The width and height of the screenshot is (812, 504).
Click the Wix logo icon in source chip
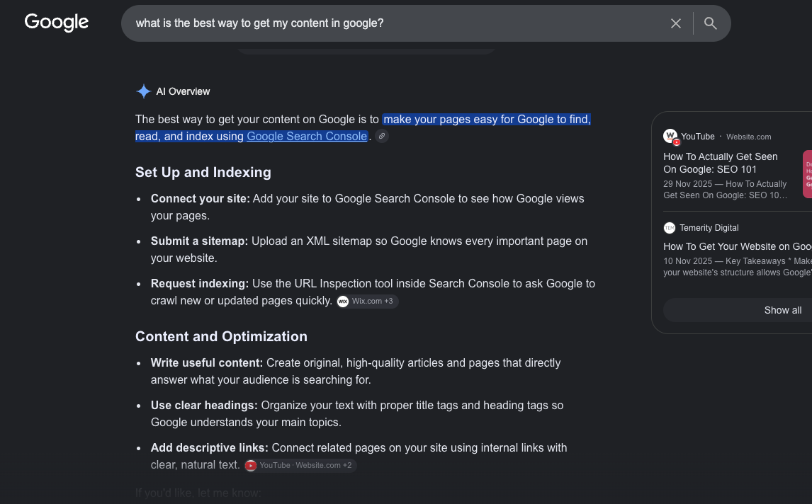click(343, 301)
